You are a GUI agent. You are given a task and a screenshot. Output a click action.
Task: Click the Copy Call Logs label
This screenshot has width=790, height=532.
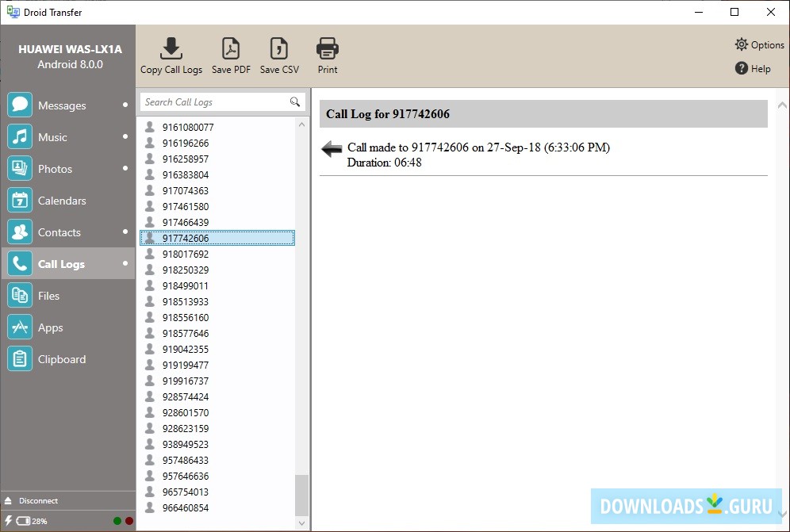click(x=171, y=70)
